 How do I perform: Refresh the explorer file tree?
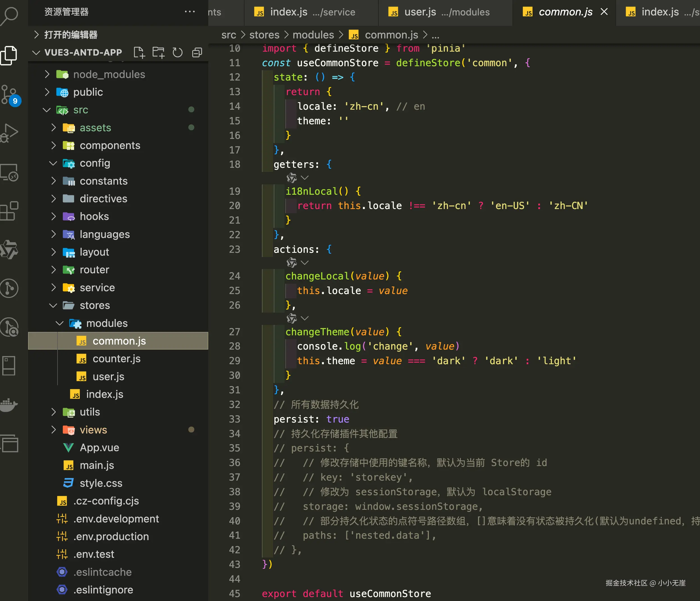pos(177,53)
